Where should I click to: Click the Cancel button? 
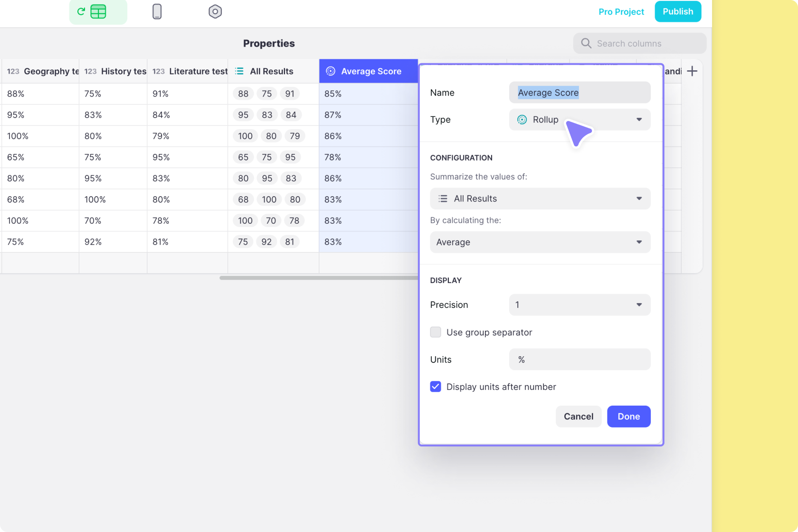coord(578,417)
